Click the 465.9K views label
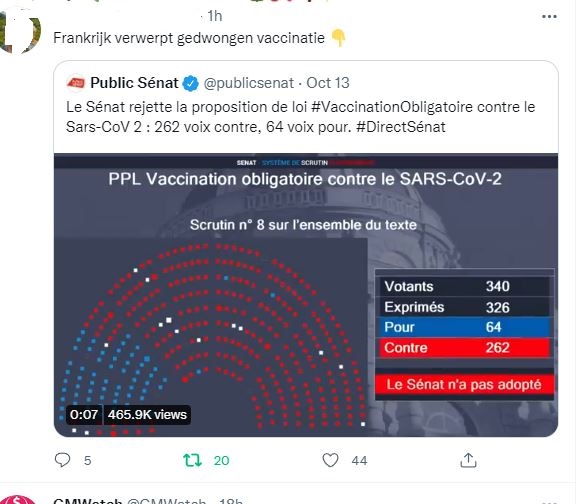The image size is (588, 504). click(x=147, y=415)
